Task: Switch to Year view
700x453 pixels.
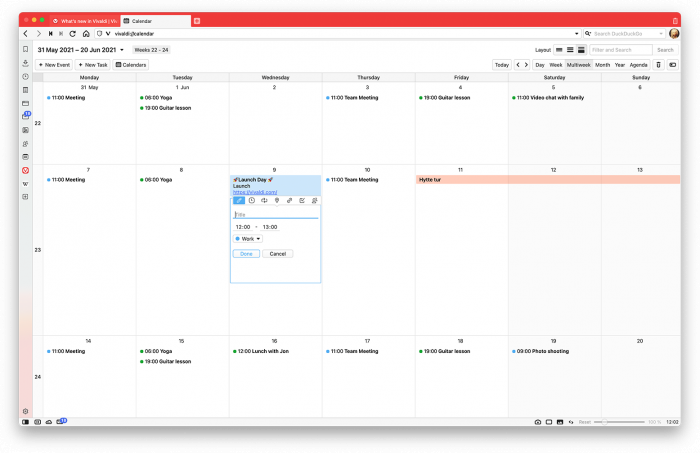Action: [620, 65]
